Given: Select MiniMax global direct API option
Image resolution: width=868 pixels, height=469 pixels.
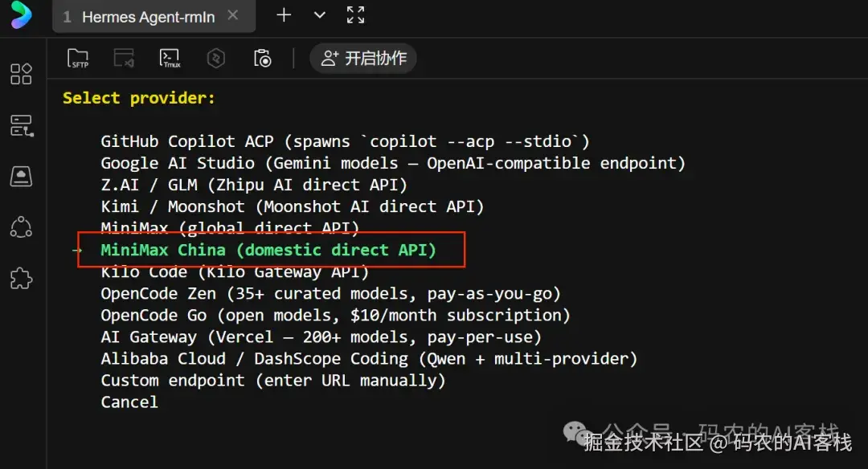Looking at the screenshot, I should 230,227.
